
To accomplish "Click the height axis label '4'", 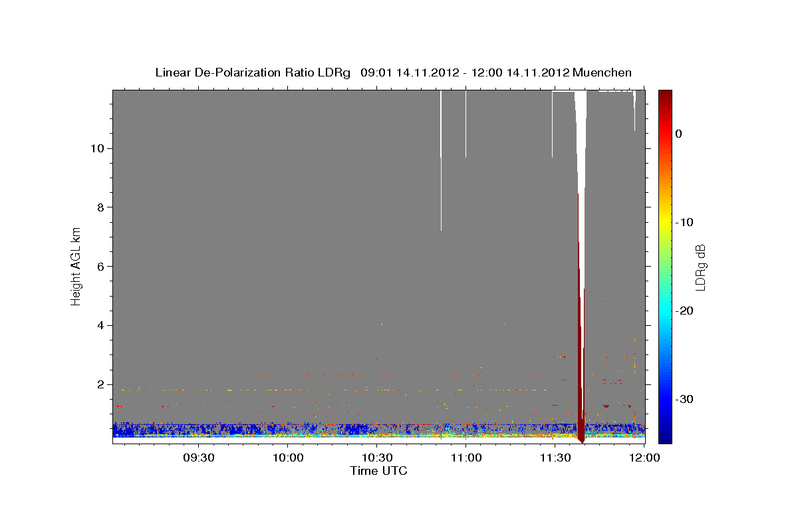I will coord(100,325).
